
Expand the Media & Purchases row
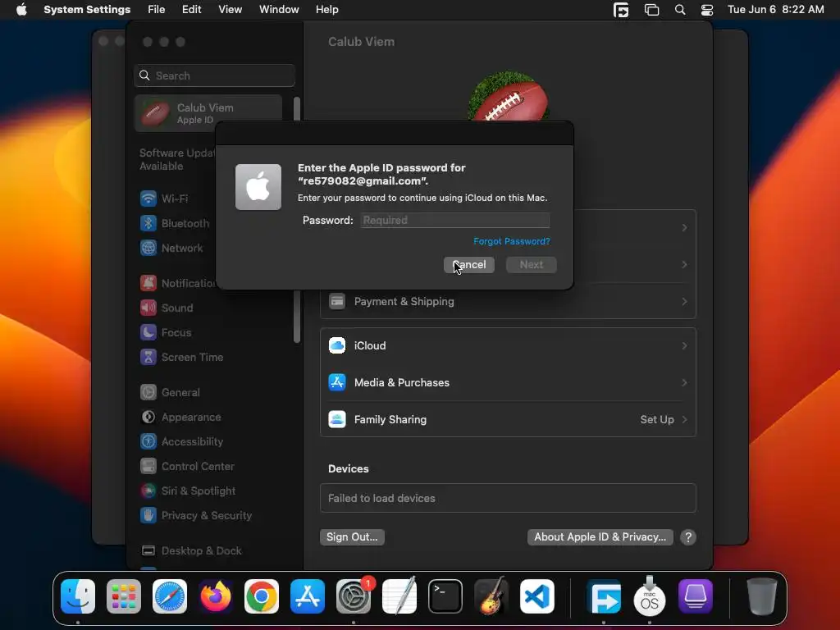click(x=508, y=382)
